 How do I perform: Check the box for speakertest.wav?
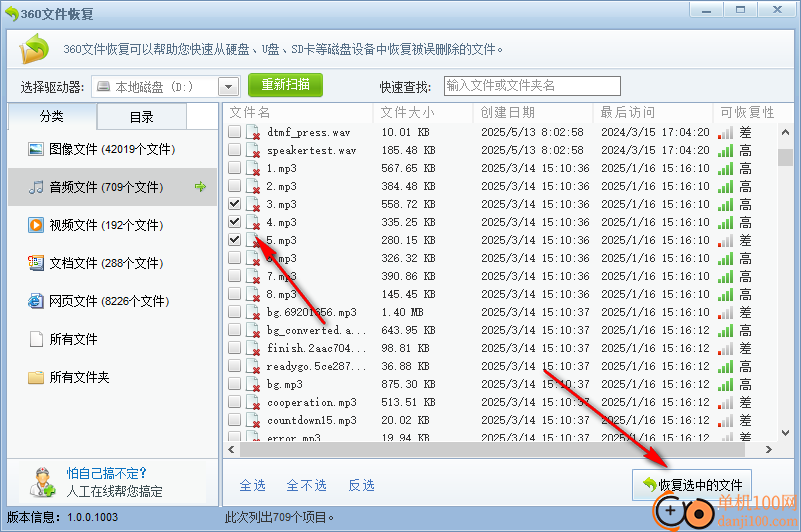[234, 150]
